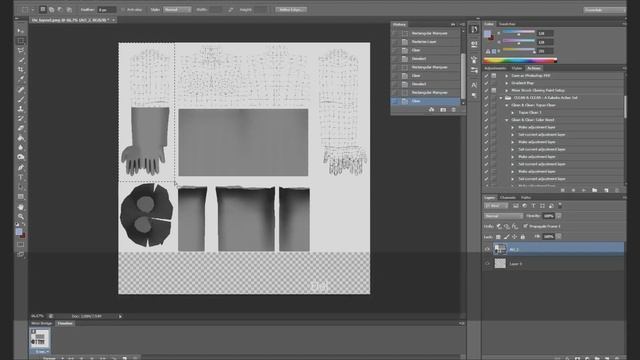Viewport: 640px width, 360px height.
Task: Click the Feather input field
Action: click(107, 10)
